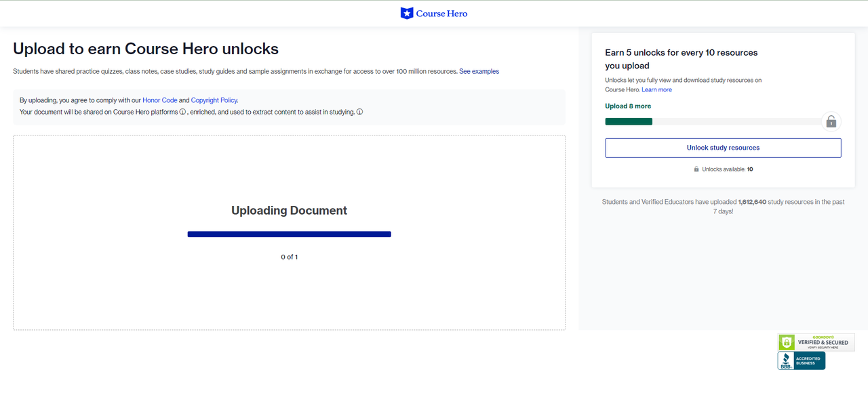868x420 pixels.
Task: Open the info icon after 'assist in studying'
Action: click(359, 112)
